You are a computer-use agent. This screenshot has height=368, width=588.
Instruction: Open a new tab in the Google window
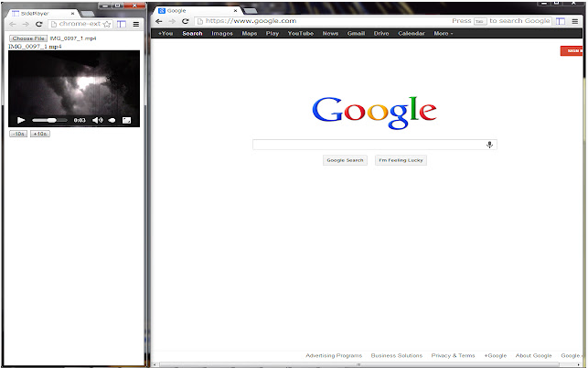251,11
